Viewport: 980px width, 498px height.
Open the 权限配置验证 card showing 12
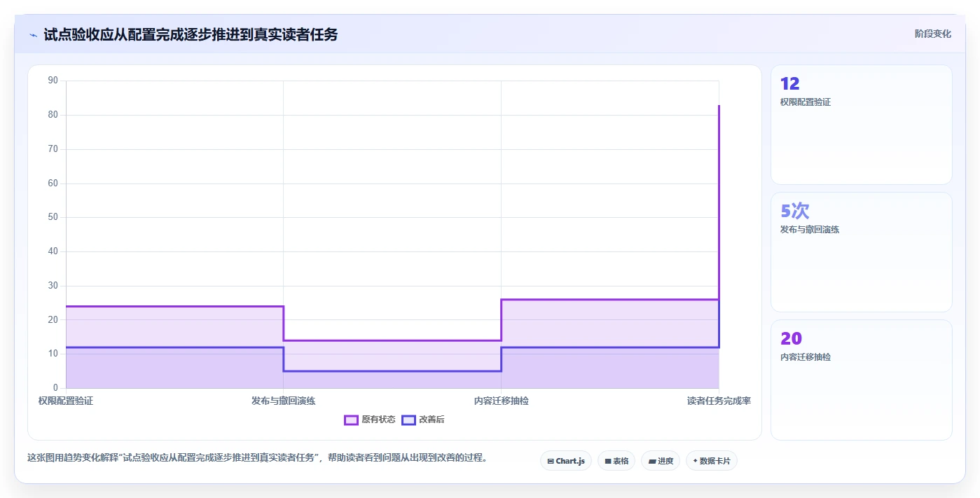click(862, 125)
